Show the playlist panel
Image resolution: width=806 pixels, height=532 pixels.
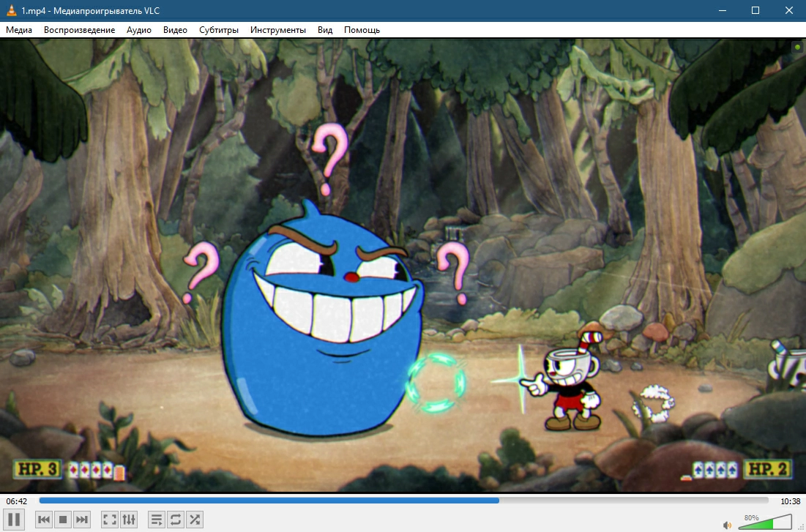click(x=156, y=520)
